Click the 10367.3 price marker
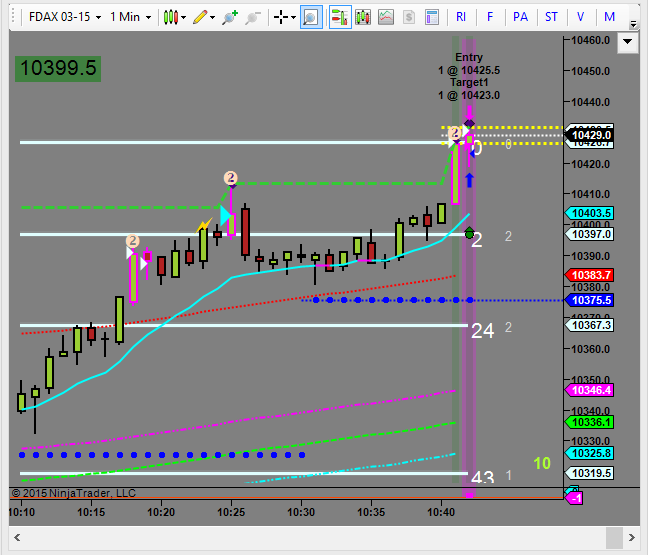648x555 pixels. 590,325
